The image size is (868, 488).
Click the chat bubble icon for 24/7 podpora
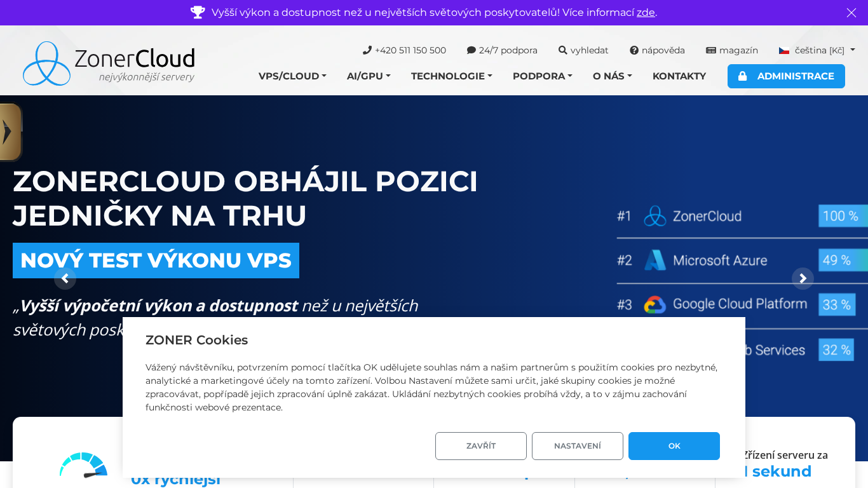[471, 50]
